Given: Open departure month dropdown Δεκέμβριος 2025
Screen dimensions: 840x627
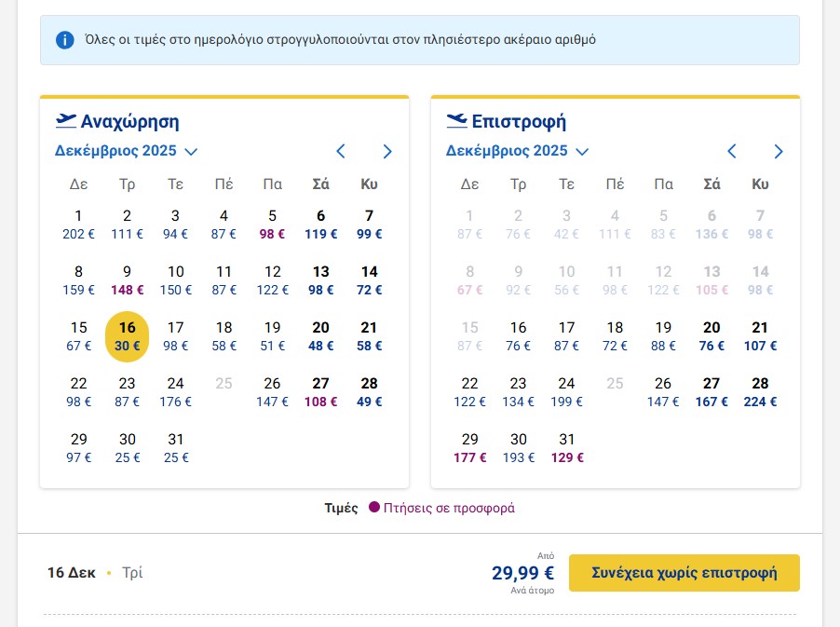Looking at the screenshot, I should (126, 151).
